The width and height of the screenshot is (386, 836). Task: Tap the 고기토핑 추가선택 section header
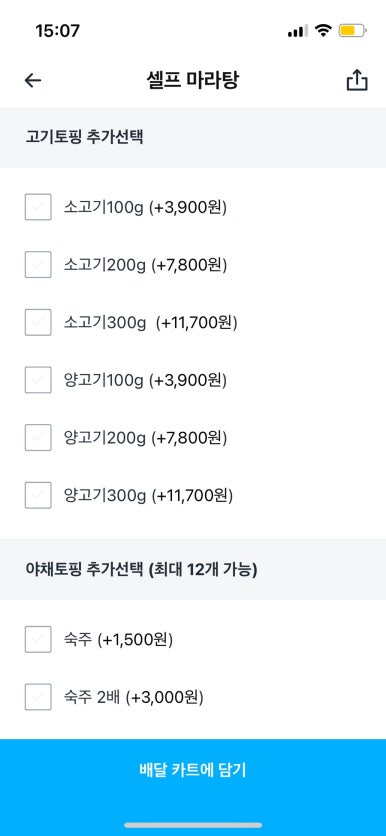[84, 137]
